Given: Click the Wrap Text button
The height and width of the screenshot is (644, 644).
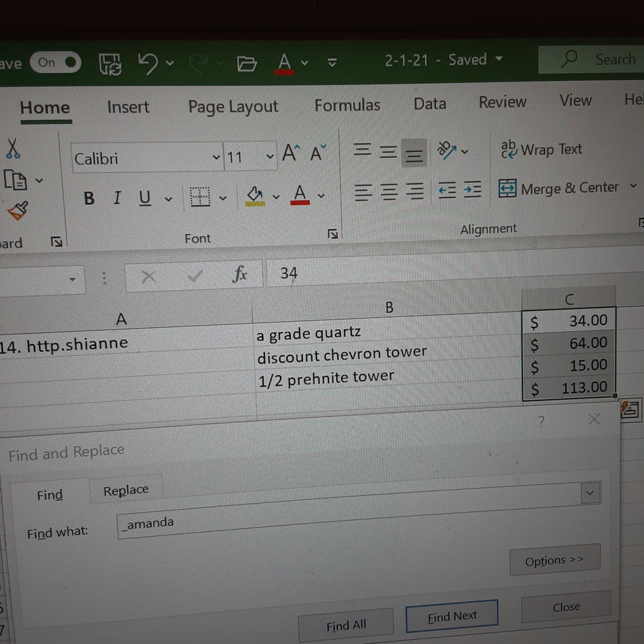Looking at the screenshot, I should (x=541, y=149).
